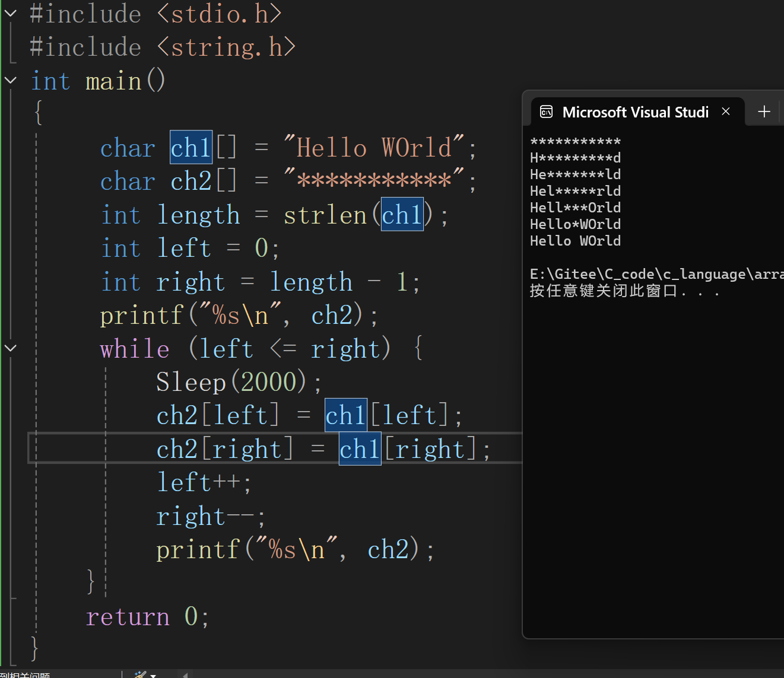Place cursor on #include <stdio.h> line

click(155, 14)
